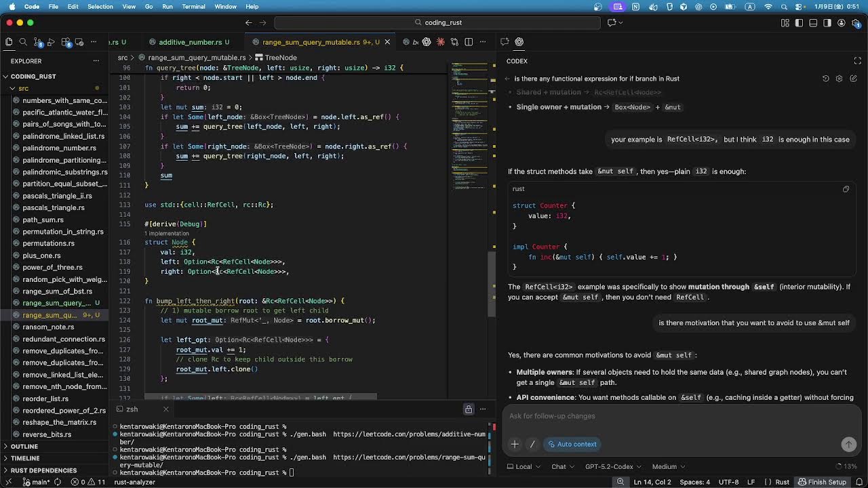Open Codex settings gear
The width and height of the screenshot is (868, 488).
click(x=839, y=79)
